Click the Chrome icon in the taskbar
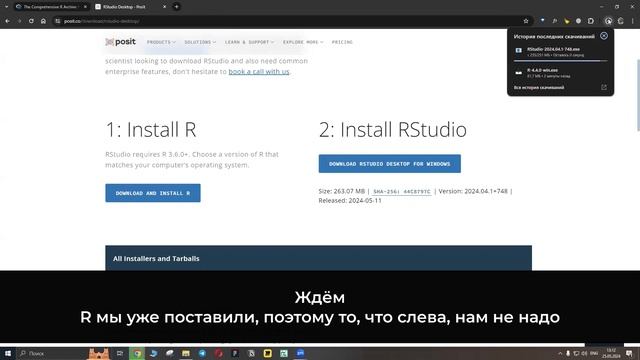This screenshot has width=640, height=360. (137, 353)
